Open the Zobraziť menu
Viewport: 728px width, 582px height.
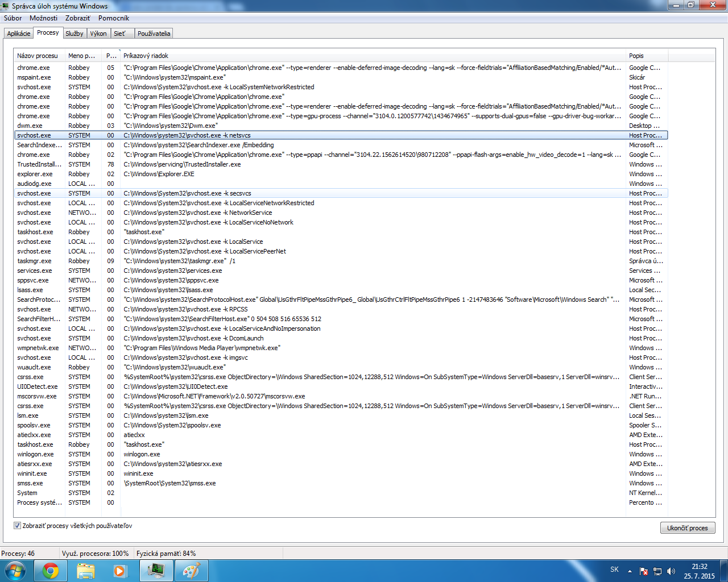[78, 18]
